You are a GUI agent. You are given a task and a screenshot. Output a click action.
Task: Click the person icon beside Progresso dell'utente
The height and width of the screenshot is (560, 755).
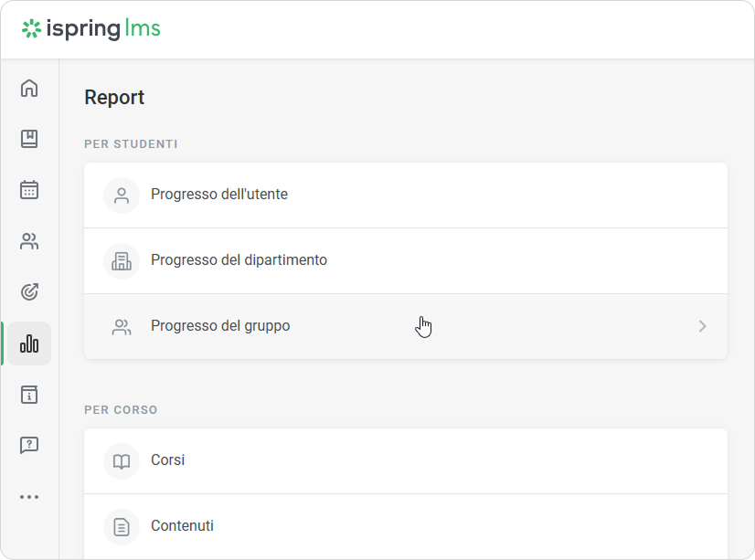122,195
